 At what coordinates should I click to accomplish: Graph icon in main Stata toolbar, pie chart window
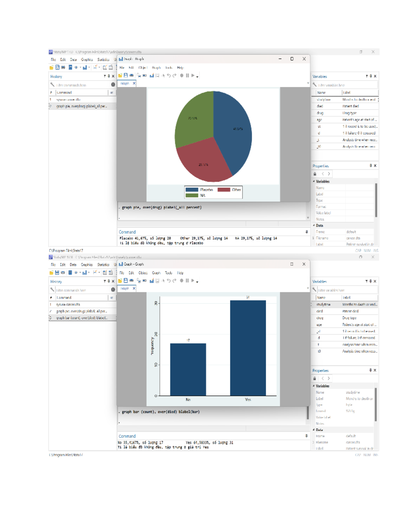85,67
